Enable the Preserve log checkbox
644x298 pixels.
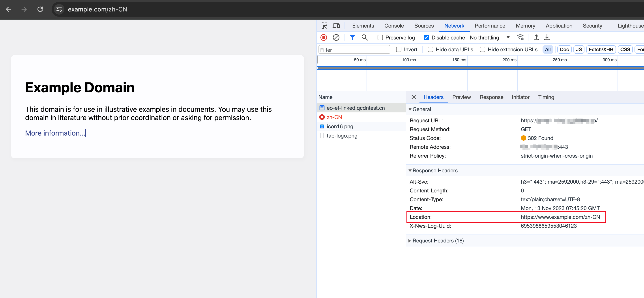click(x=380, y=37)
